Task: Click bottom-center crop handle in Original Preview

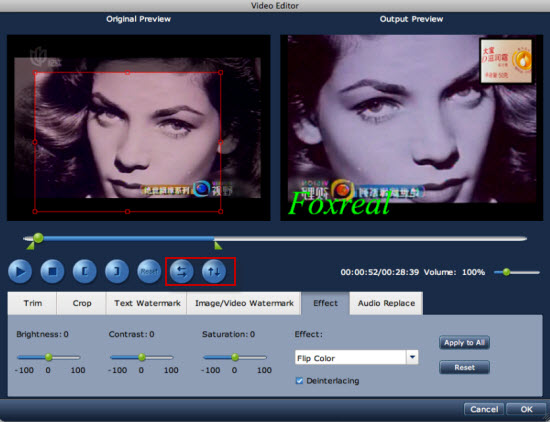Action: tap(128, 212)
